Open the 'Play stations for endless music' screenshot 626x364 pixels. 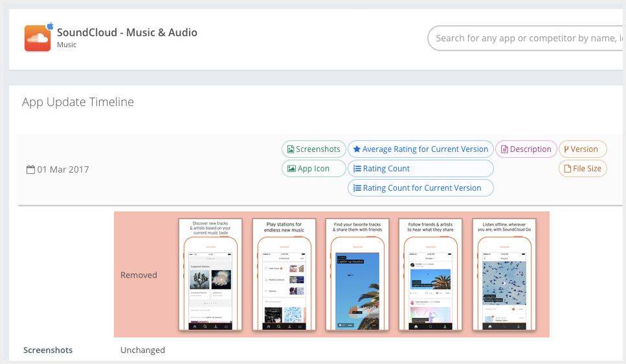284,275
